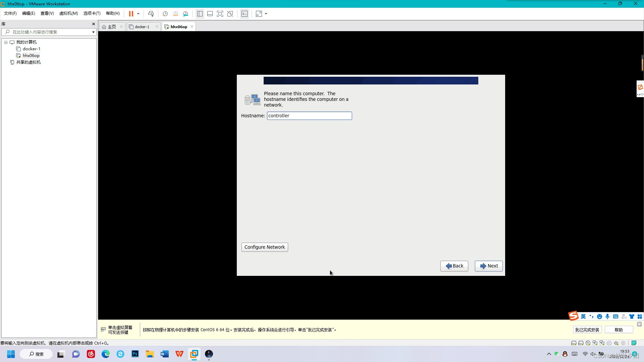Send Ctrl+Alt+Del to the guest OS

[x=151, y=14]
